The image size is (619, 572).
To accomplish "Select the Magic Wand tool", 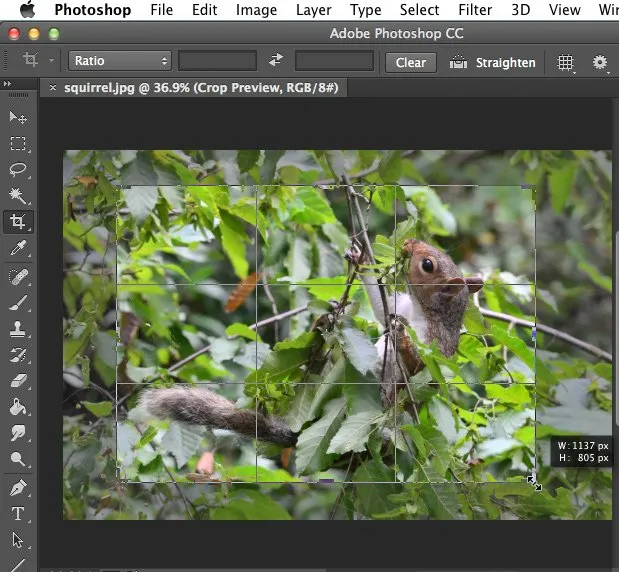I will pos(18,196).
